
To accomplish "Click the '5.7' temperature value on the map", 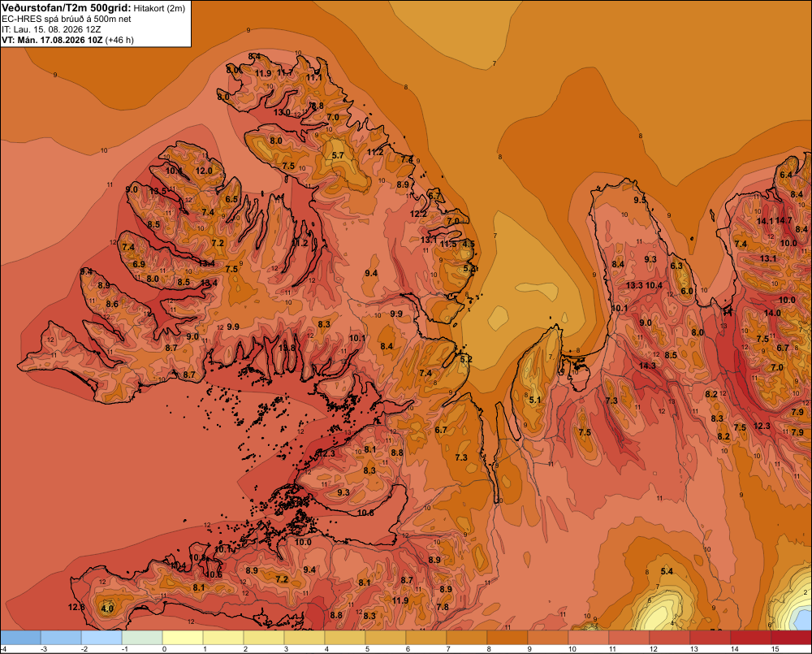I will [x=338, y=155].
